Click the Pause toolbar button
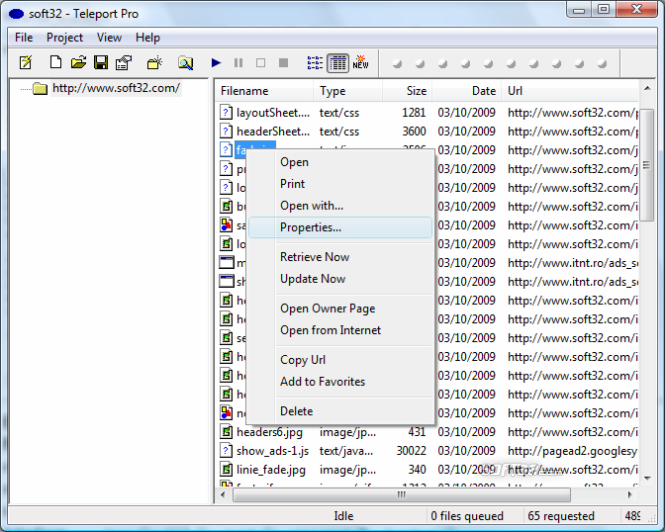Image resolution: width=665 pixels, height=532 pixels. tap(238, 63)
